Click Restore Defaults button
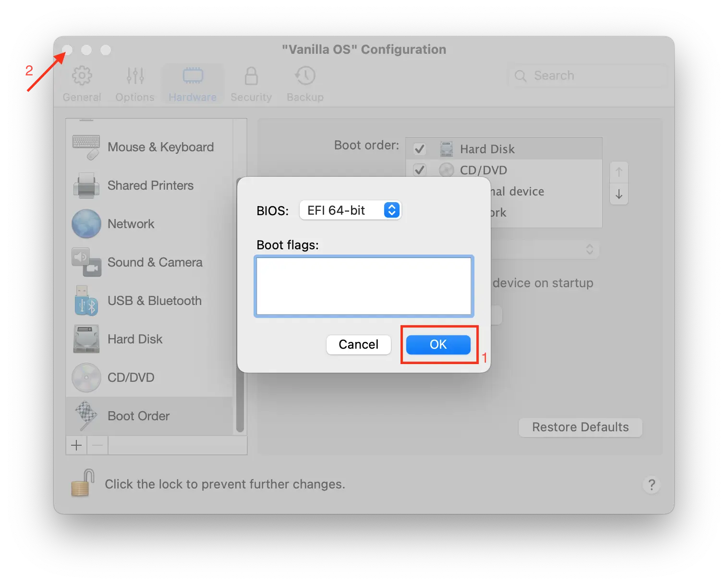Viewport: 728px width, 585px height. tap(581, 427)
